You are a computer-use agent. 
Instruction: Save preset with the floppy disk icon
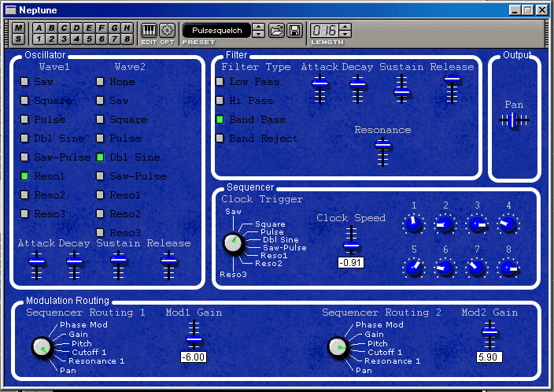[294, 31]
